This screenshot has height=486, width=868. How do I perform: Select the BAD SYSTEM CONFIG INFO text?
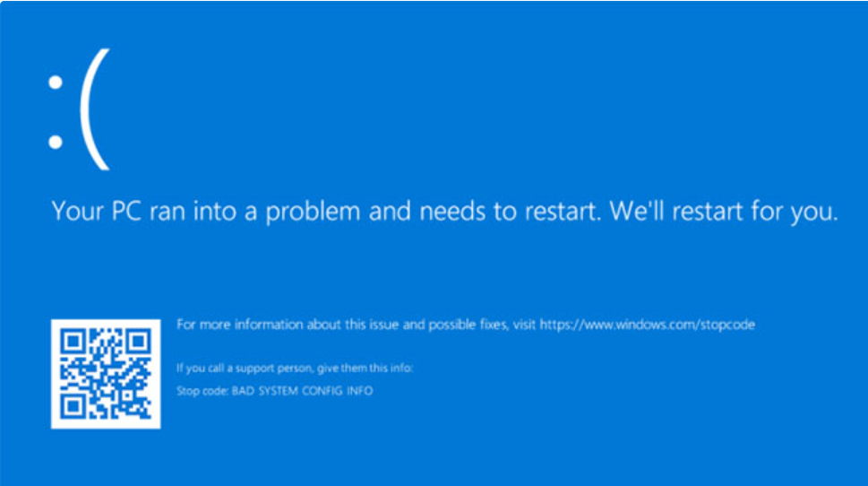click(302, 392)
